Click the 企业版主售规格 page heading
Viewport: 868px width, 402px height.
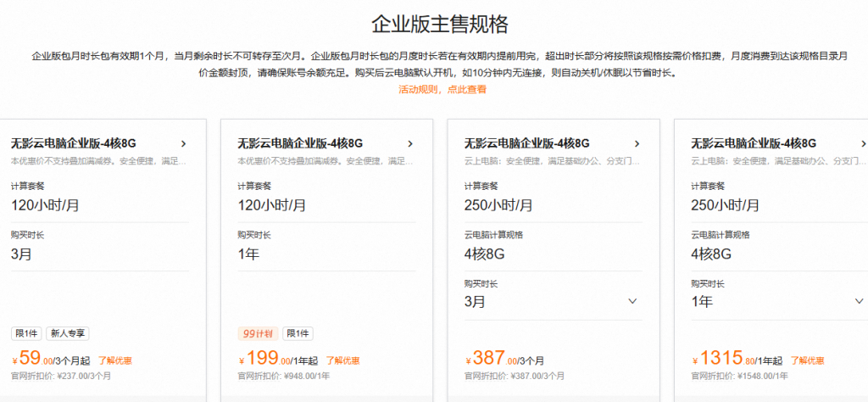440,25
